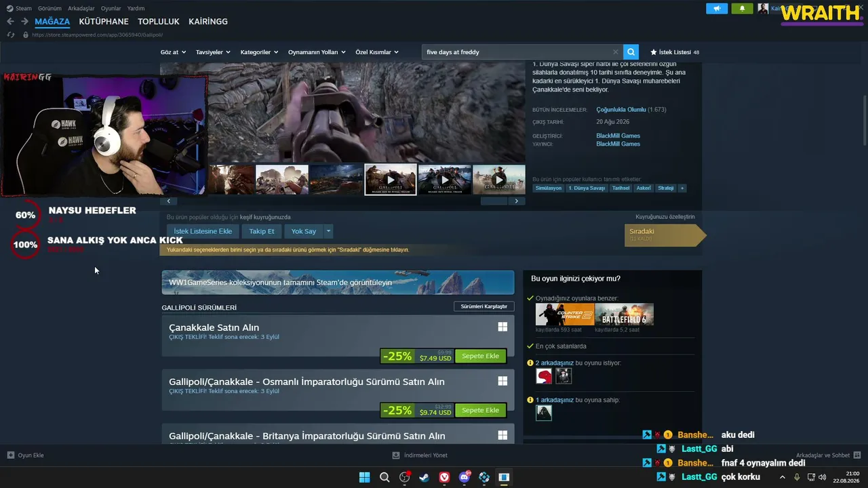The height and width of the screenshot is (488, 868).
Task: Move the screenshot strip left with the arrow
Action: tap(168, 201)
